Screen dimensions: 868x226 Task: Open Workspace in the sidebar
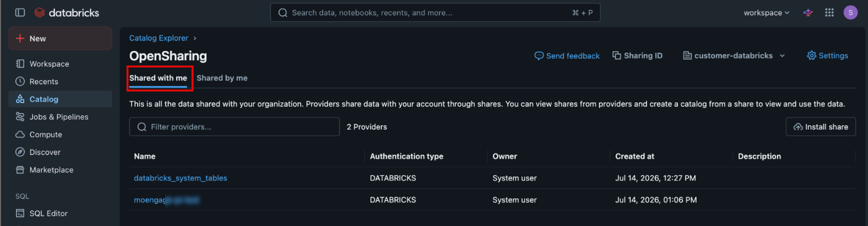point(60,63)
